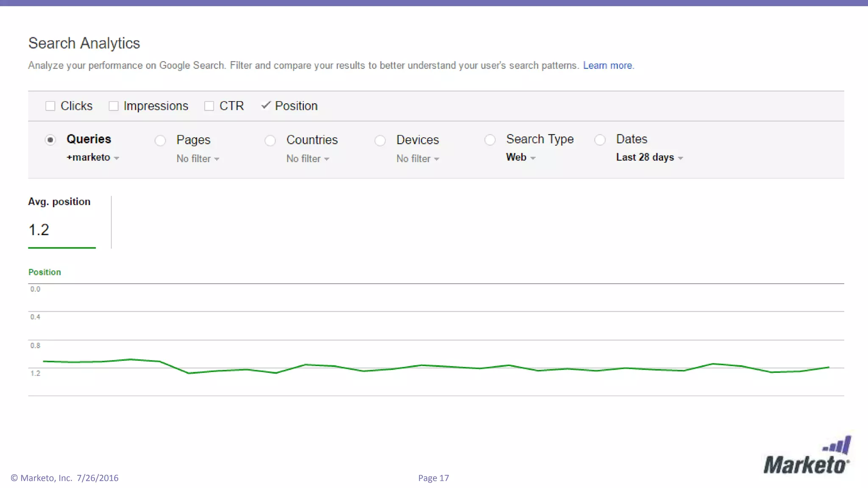
Task: Toggle the CTR checkbox
Action: [x=209, y=106]
